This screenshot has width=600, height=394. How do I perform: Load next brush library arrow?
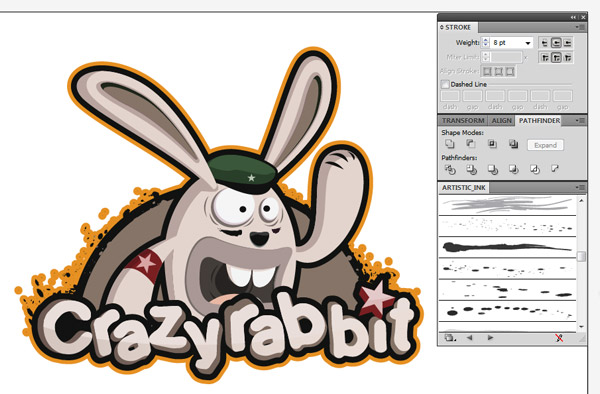coord(490,338)
